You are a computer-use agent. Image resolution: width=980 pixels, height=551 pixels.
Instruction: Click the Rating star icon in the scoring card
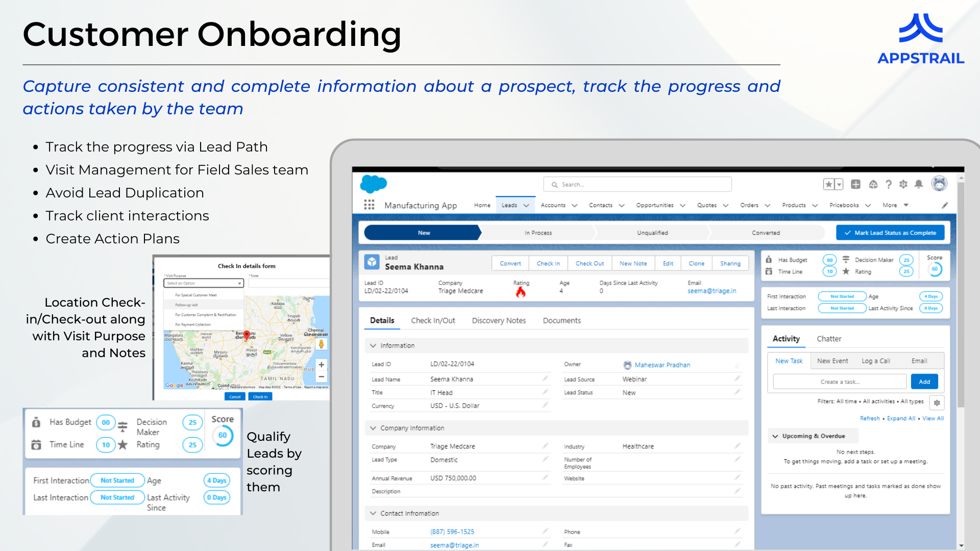tap(123, 445)
